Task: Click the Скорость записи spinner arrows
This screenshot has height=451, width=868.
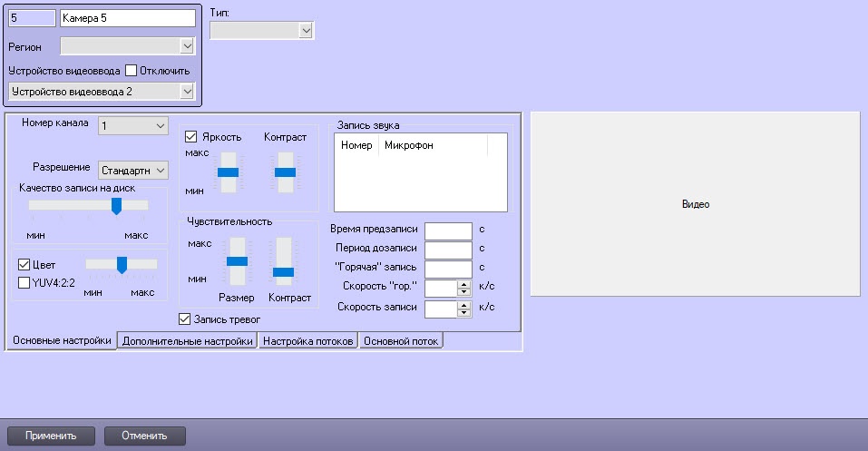Action: pyautogui.click(x=464, y=308)
